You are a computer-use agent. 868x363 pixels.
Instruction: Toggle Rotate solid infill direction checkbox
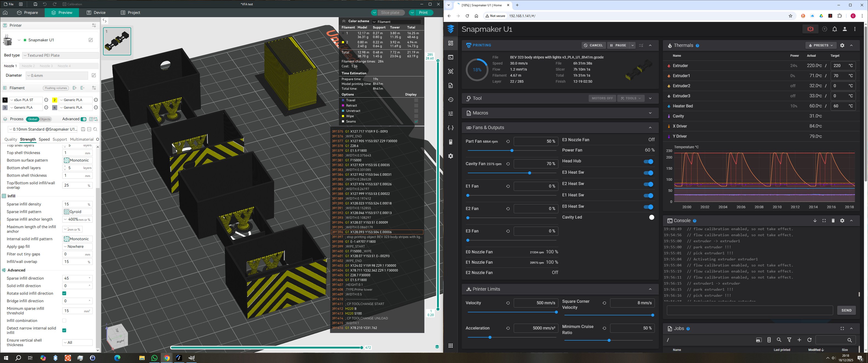(x=64, y=293)
